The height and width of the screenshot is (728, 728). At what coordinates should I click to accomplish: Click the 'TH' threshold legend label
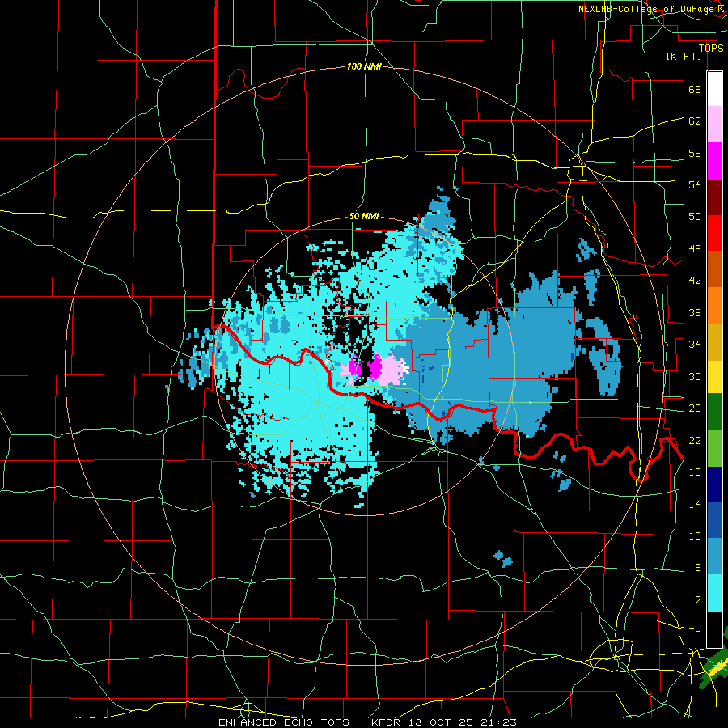coord(695,632)
